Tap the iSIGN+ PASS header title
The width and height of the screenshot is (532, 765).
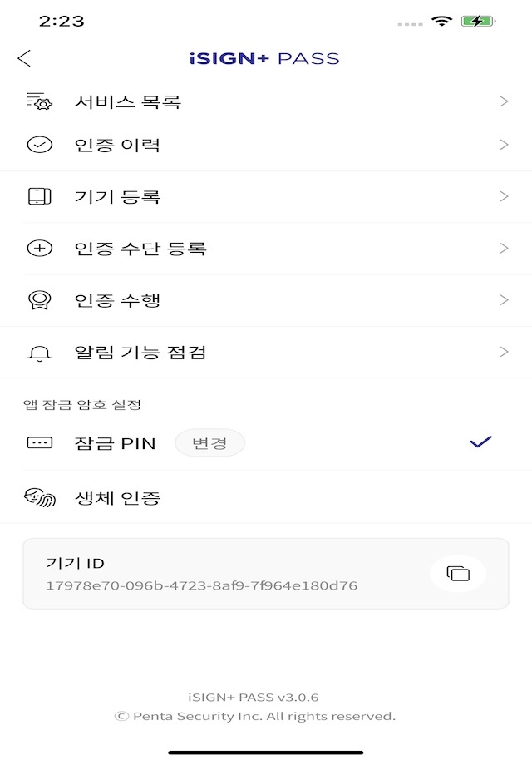pyautogui.click(x=264, y=58)
